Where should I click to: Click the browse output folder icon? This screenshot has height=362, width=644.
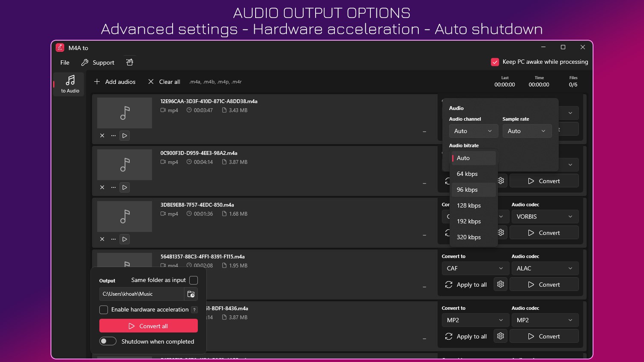tap(191, 294)
